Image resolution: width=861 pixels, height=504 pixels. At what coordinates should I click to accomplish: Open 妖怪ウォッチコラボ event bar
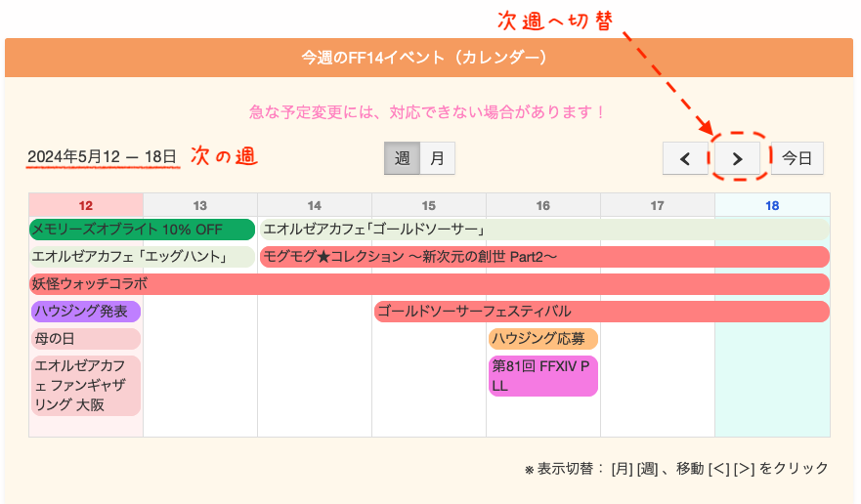tap(429, 284)
